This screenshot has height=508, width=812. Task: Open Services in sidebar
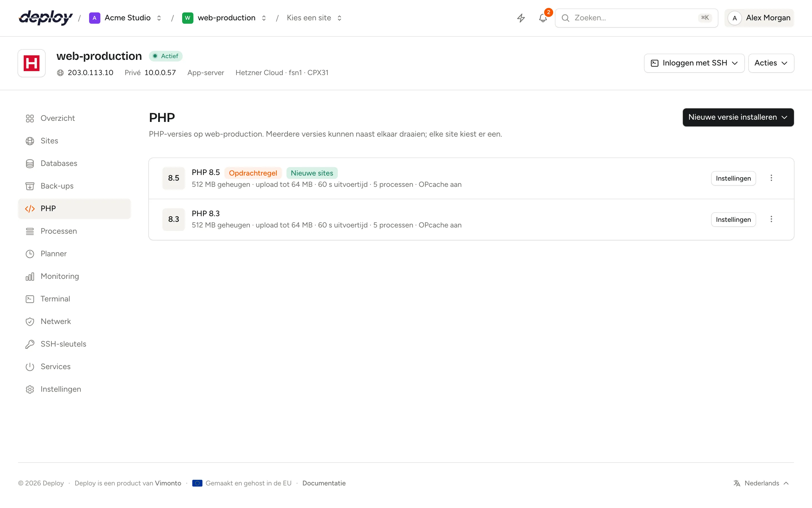[x=74, y=367]
